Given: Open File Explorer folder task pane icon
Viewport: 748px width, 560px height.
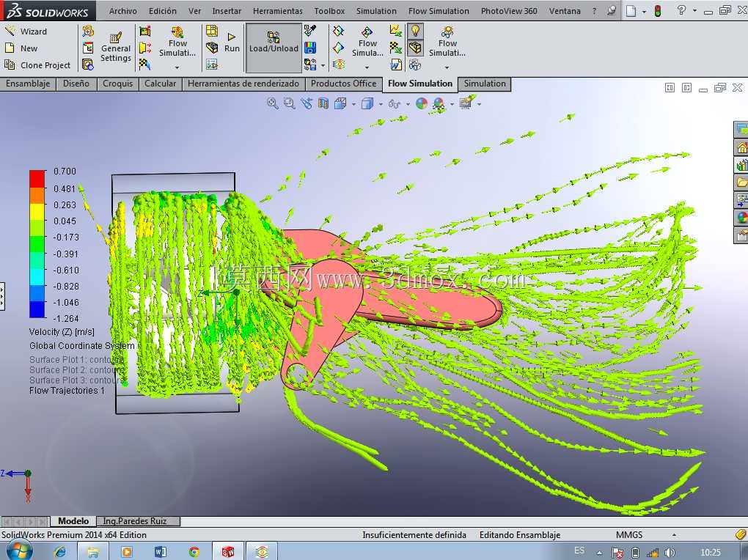Looking at the screenshot, I should pos(741,183).
